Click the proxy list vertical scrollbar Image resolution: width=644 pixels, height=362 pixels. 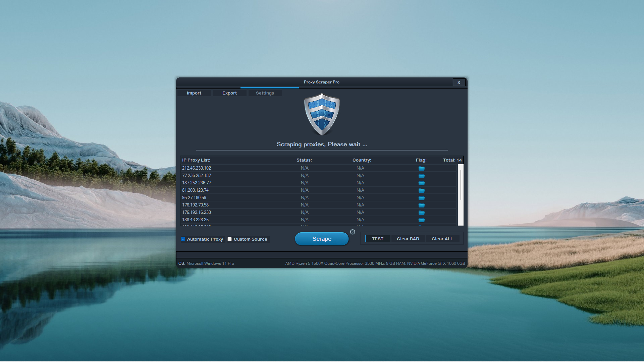pos(461,185)
